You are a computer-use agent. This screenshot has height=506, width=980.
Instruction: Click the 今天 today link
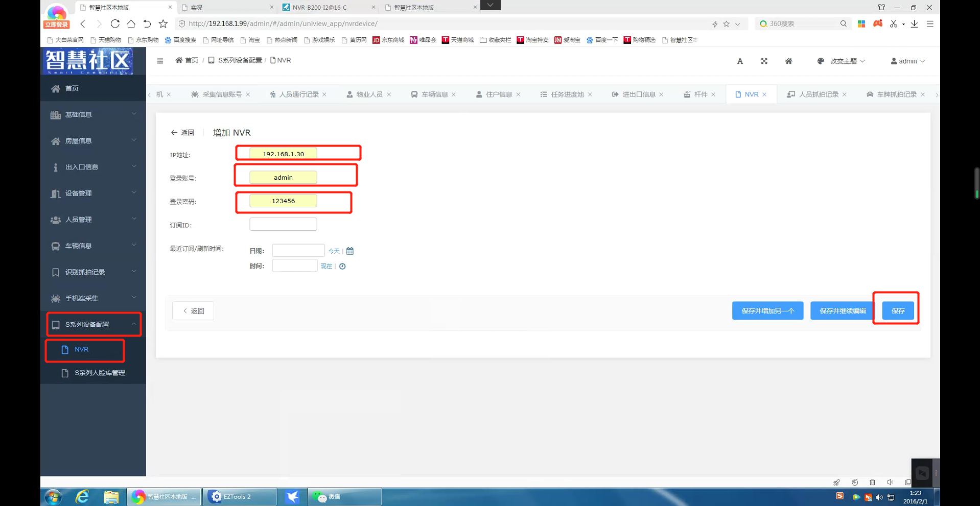pos(334,251)
